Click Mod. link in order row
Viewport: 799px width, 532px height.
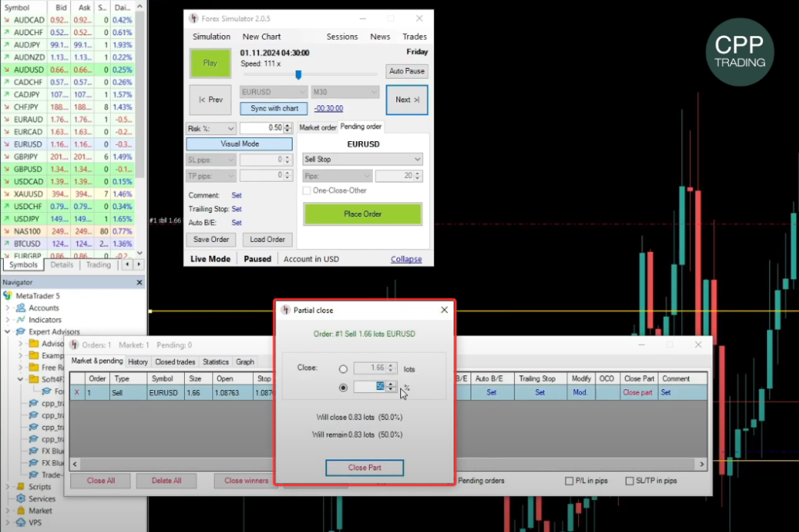pos(580,393)
